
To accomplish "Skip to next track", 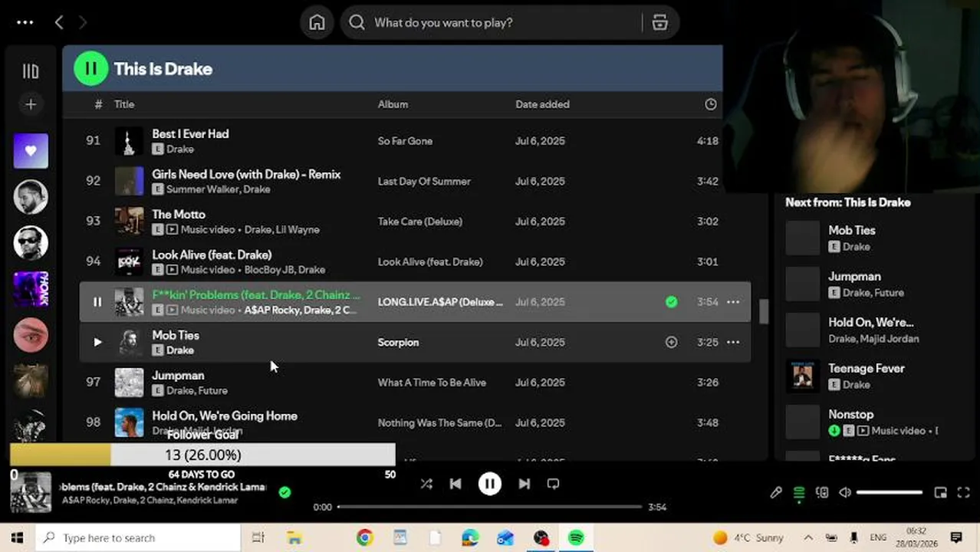I will click(x=525, y=484).
